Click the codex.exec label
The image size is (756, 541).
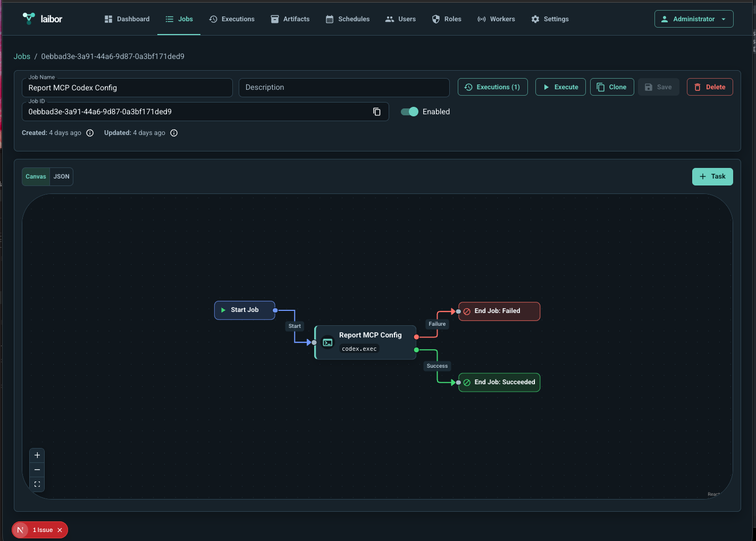click(x=359, y=349)
